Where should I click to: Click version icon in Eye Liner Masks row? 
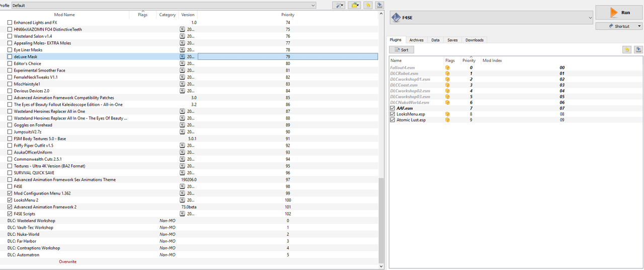183,50
